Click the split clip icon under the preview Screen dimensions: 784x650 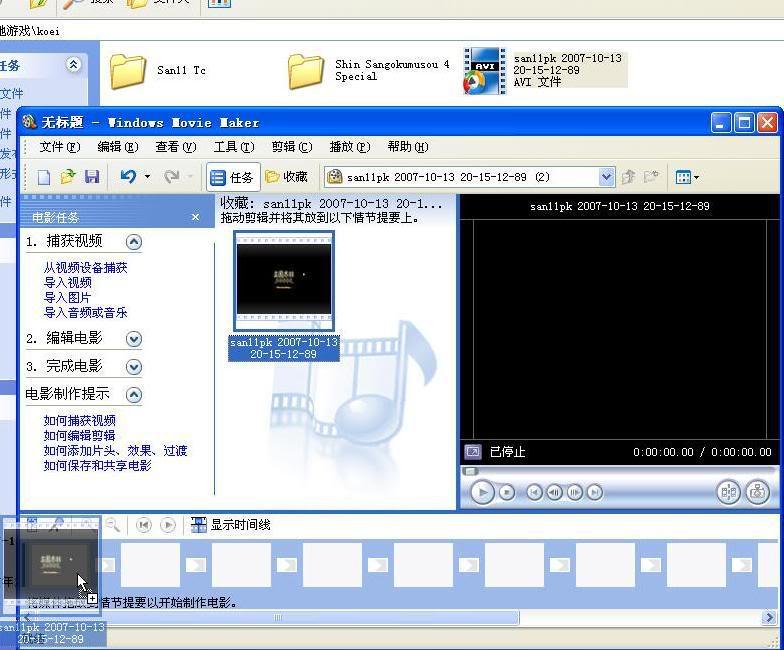(x=728, y=492)
